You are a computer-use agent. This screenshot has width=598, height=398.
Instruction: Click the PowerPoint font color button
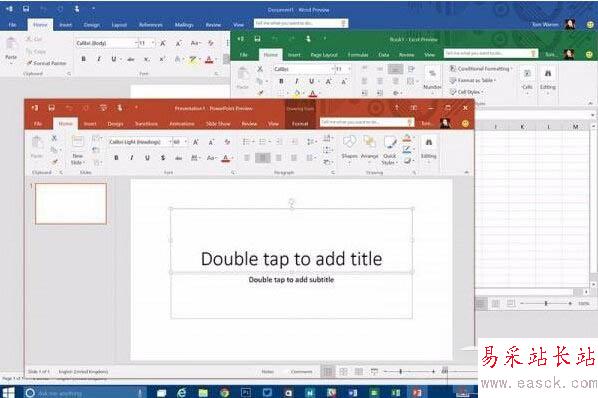(x=225, y=158)
